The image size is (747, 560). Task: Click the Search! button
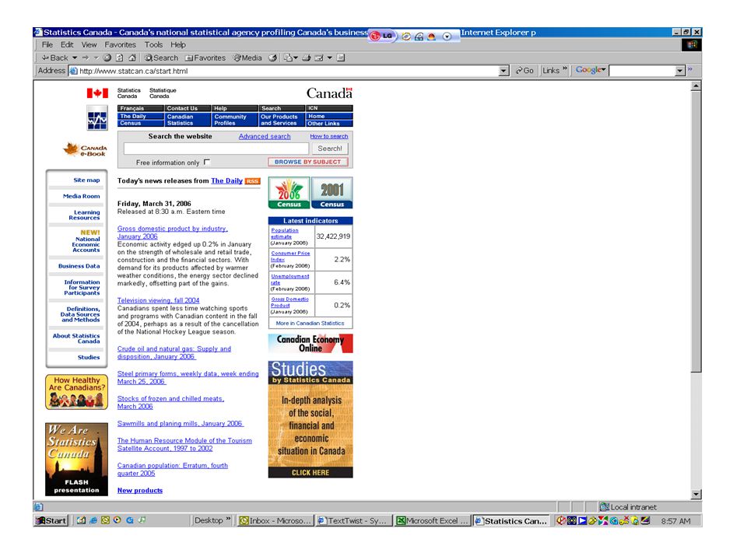pyautogui.click(x=330, y=149)
